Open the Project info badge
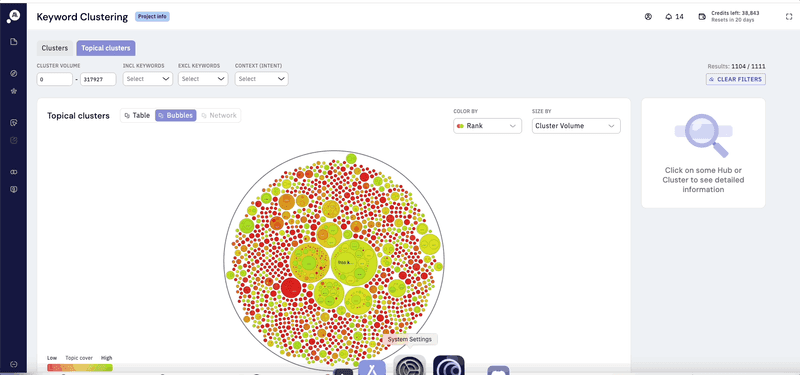This screenshot has width=800, height=375. pos(152,17)
